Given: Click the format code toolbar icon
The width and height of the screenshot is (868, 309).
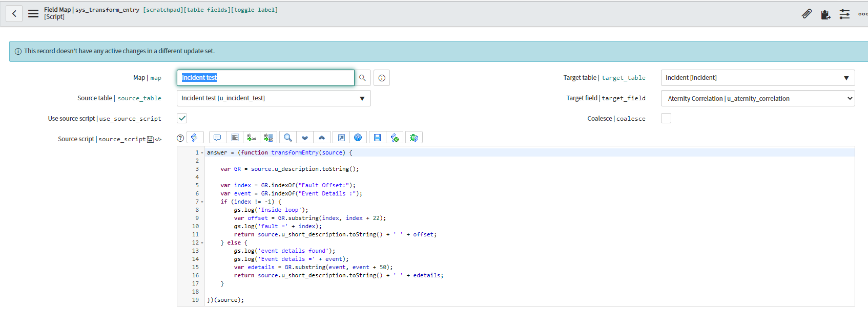Looking at the screenshot, I should point(235,138).
